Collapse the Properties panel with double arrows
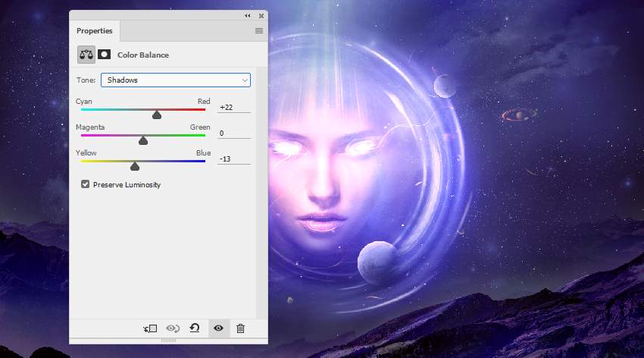The width and height of the screenshot is (644, 358). tap(248, 16)
